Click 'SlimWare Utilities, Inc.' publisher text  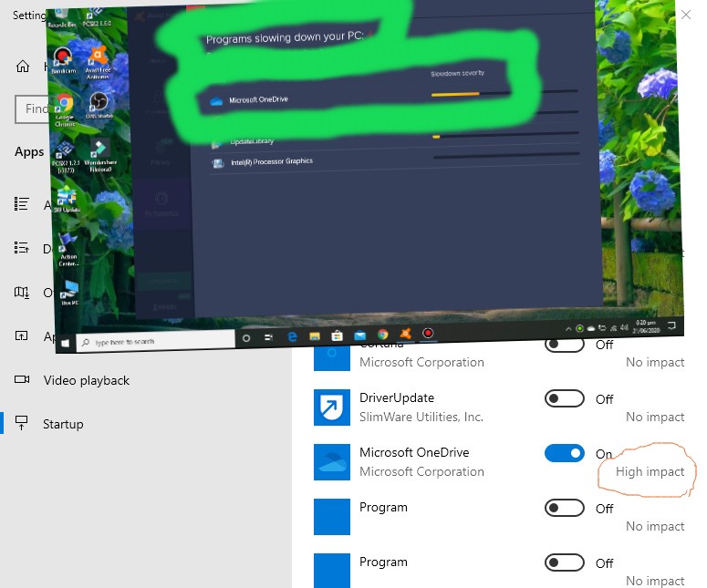(421, 417)
